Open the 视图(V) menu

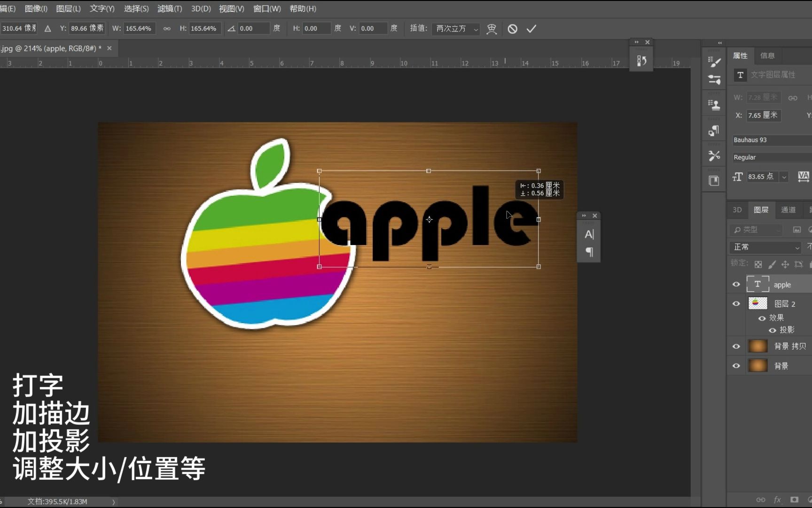tap(232, 8)
